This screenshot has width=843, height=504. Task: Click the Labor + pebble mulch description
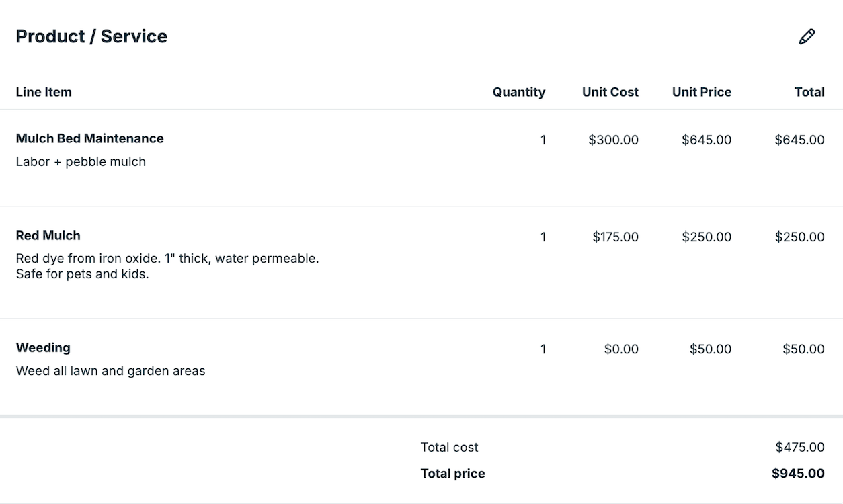pyautogui.click(x=81, y=161)
